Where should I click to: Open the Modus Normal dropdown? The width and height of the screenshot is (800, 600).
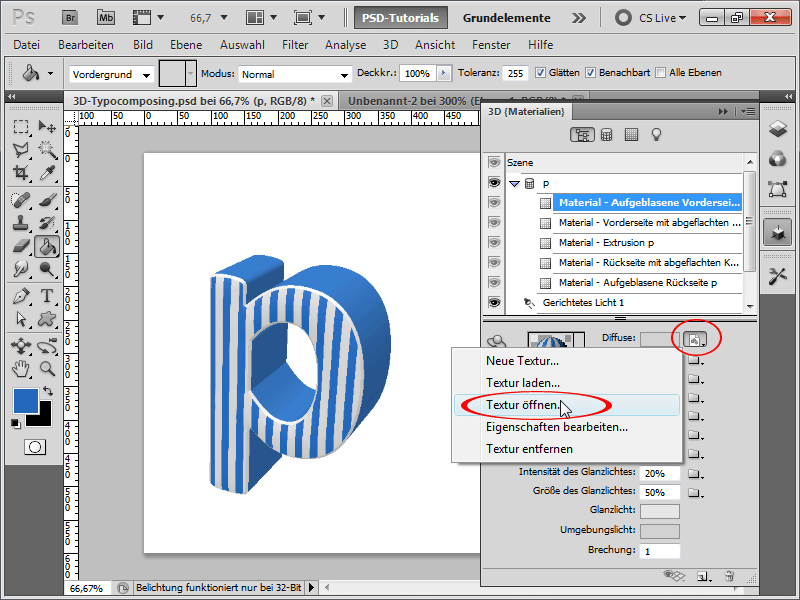295,74
